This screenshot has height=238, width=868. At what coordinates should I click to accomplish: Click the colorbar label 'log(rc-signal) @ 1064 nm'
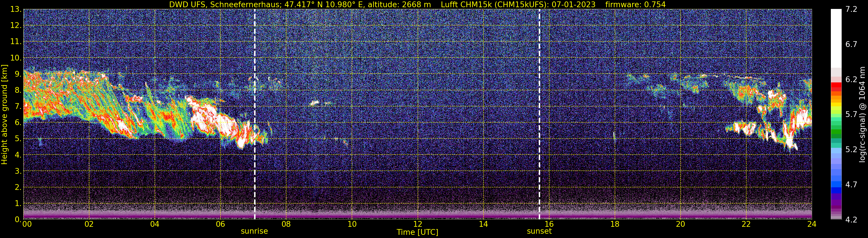[862, 114]
